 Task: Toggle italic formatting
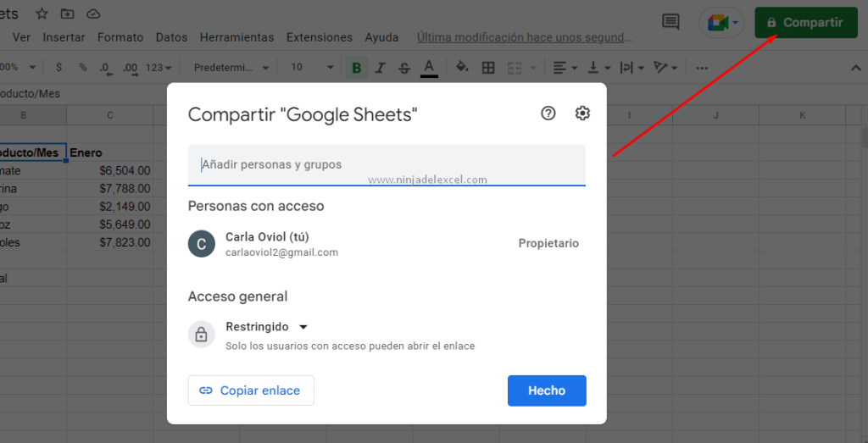(381, 67)
